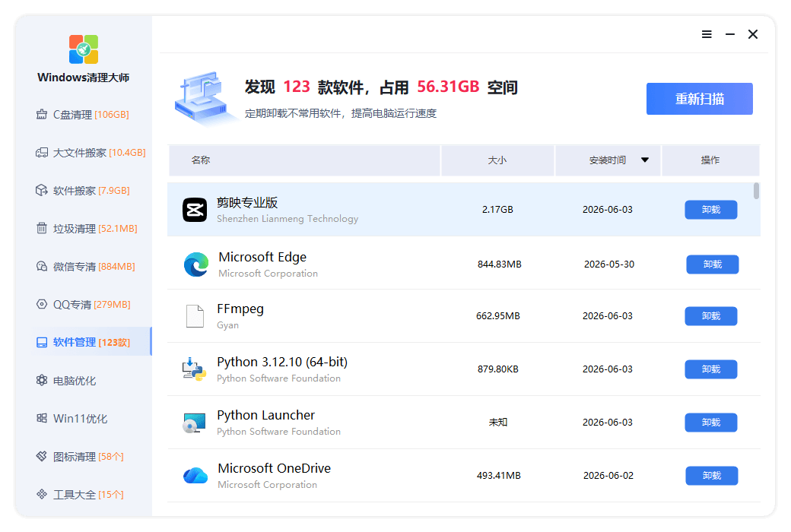Click the 垃圾清理 trash icon
Image resolution: width=791 pixels, height=532 pixels.
point(42,228)
